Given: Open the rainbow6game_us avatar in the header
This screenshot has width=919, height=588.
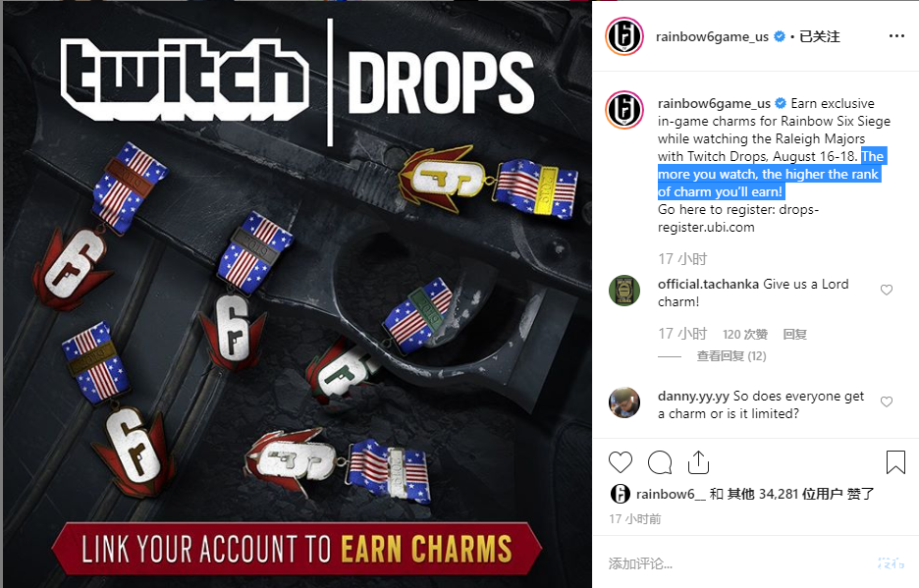Looking at the screenshot, I should [x=624, y=36].
